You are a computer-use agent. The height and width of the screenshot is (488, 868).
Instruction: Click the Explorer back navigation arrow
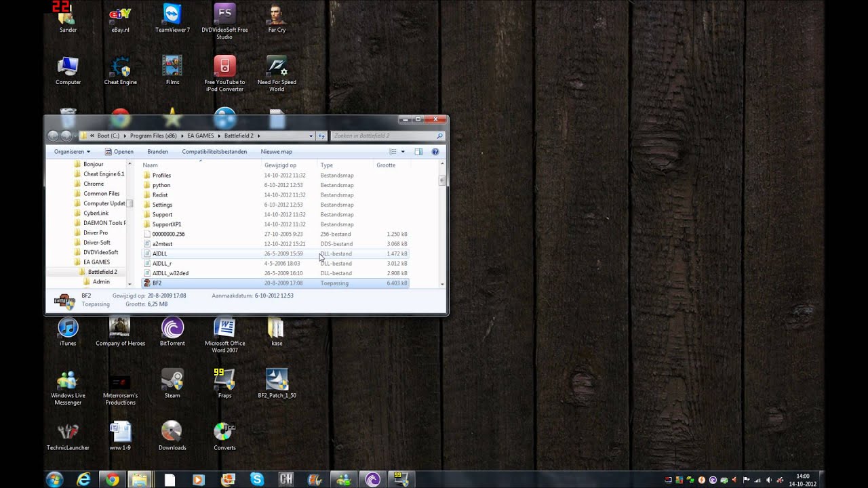[x=53, y=136]
